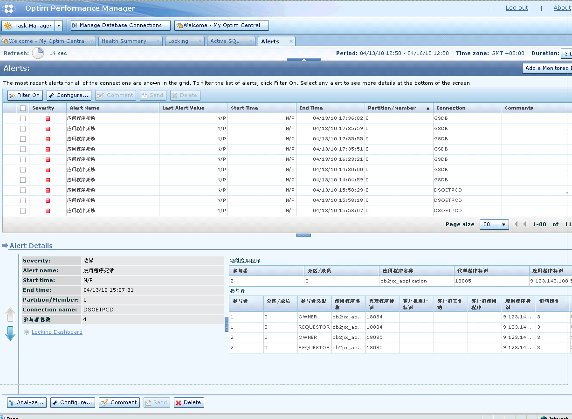Click the bottom Delete button with red X
The height and width of the screenshot is (419, 572).
coord(189,403)
